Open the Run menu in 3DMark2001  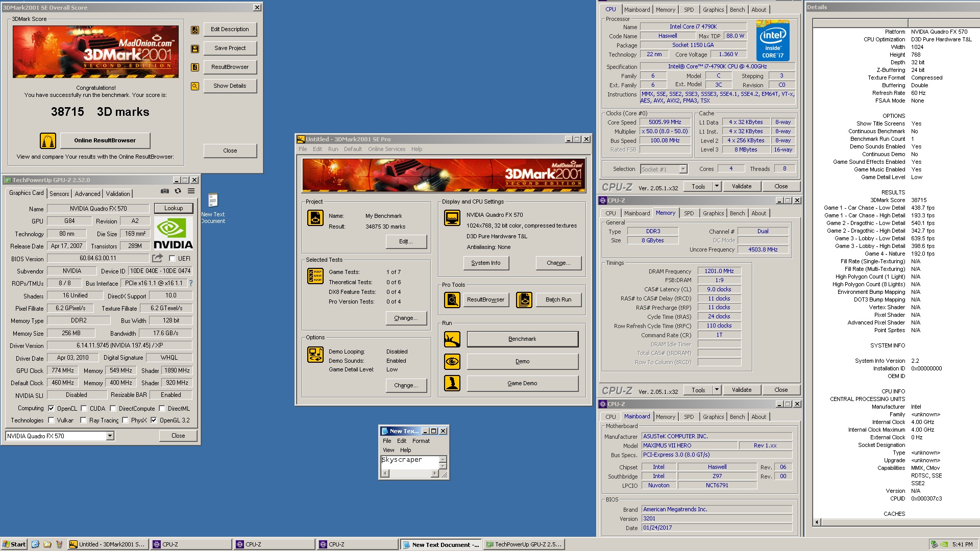(333, 149)
